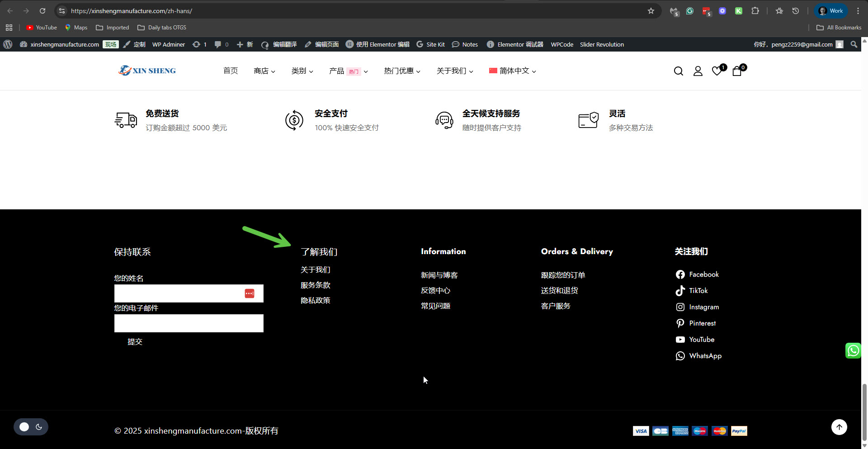The width and height of the screenshot is (868, 449).
Task: Click the Xin Sheng logo
Action: click(147, 71)
